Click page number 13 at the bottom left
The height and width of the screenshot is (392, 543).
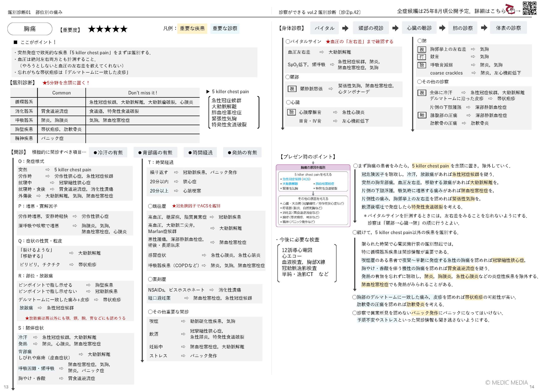(x=6, y=387)
